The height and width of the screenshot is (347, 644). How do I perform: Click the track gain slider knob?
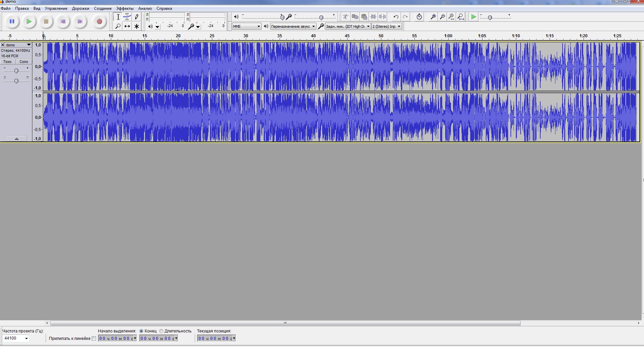[16, 71]
